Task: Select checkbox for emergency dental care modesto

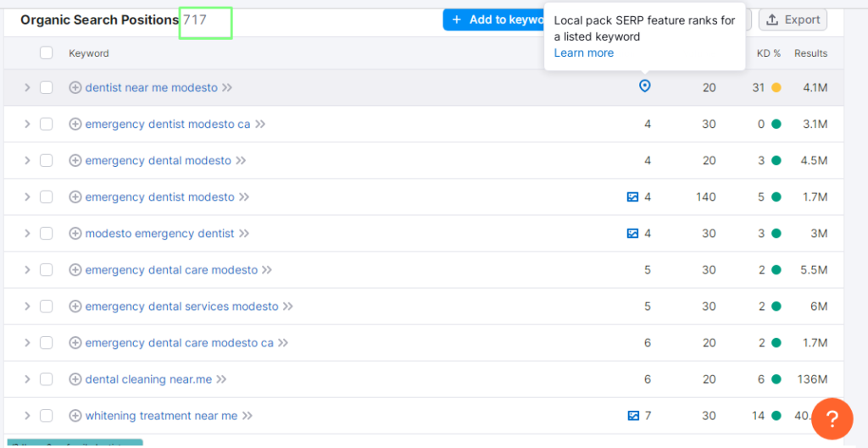Action: point(46,270)
